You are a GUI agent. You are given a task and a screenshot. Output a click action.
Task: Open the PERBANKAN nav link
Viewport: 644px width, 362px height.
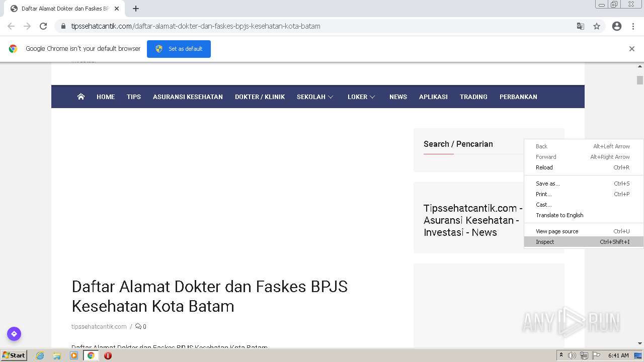[x=518, y=97]
